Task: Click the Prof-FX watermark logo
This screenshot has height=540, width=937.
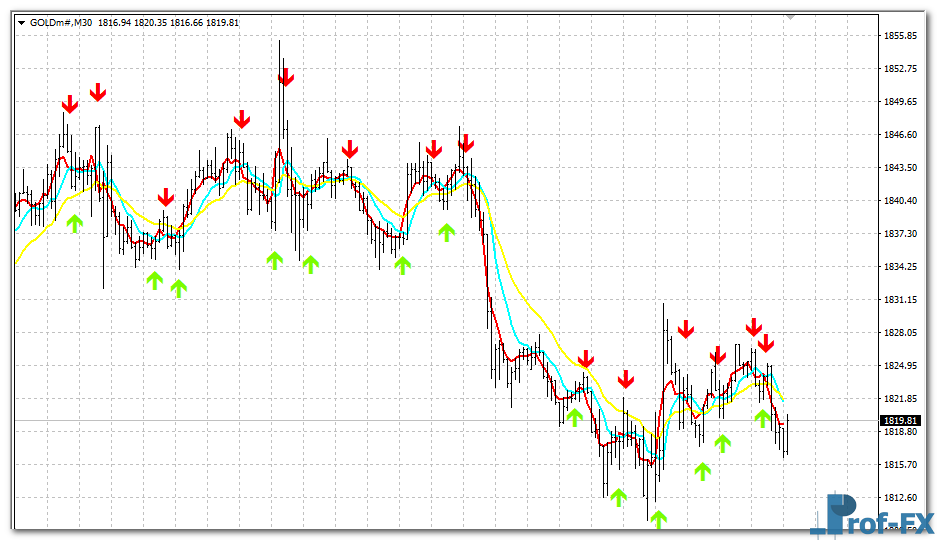Action: [x=872, y=515]
